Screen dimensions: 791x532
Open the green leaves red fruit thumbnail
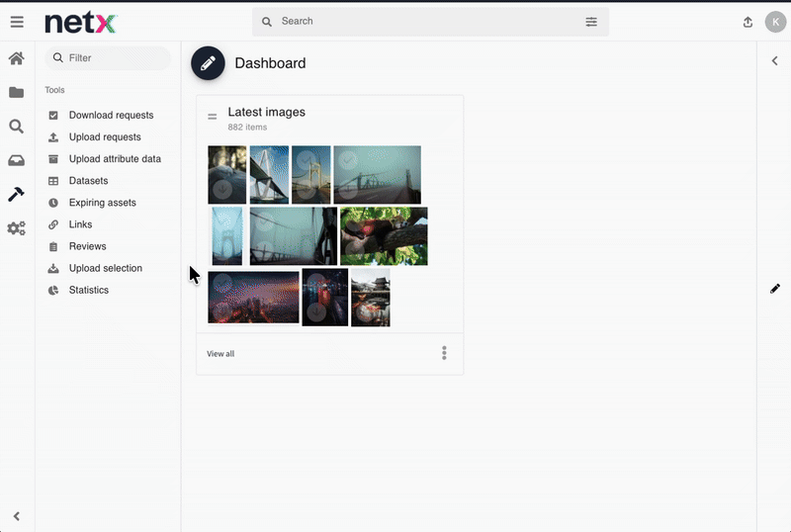[x=384, y=236]
